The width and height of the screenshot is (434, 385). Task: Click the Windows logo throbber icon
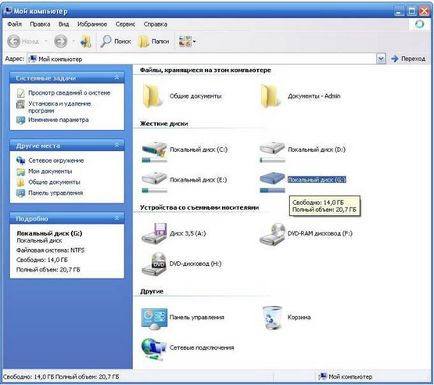[x=419, y=24]
